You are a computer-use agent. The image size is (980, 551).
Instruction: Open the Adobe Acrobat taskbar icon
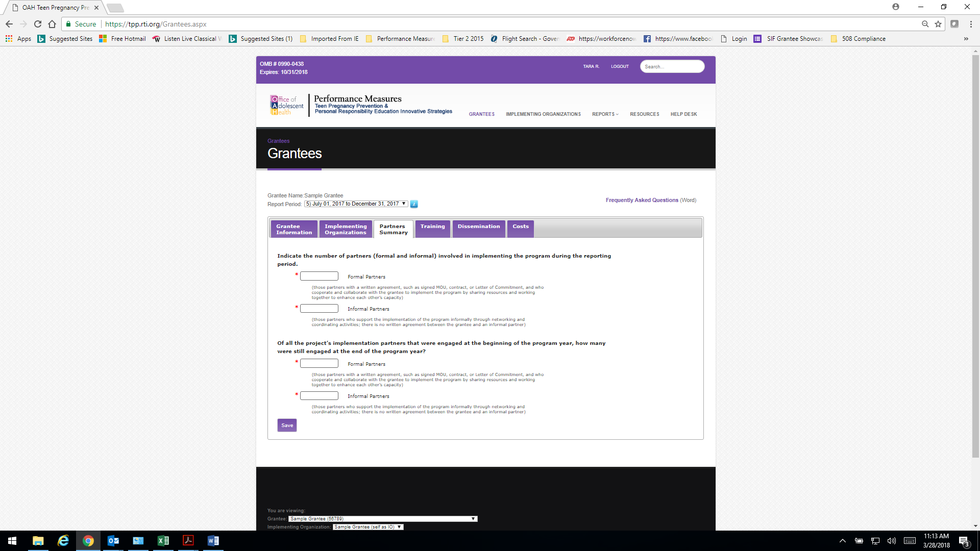(188, 541)
